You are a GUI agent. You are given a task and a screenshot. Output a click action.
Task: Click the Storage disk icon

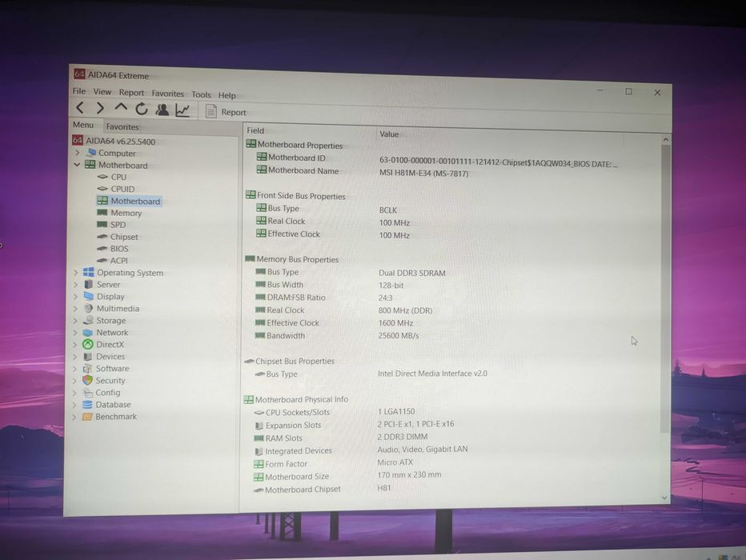(x=88, y=320)
